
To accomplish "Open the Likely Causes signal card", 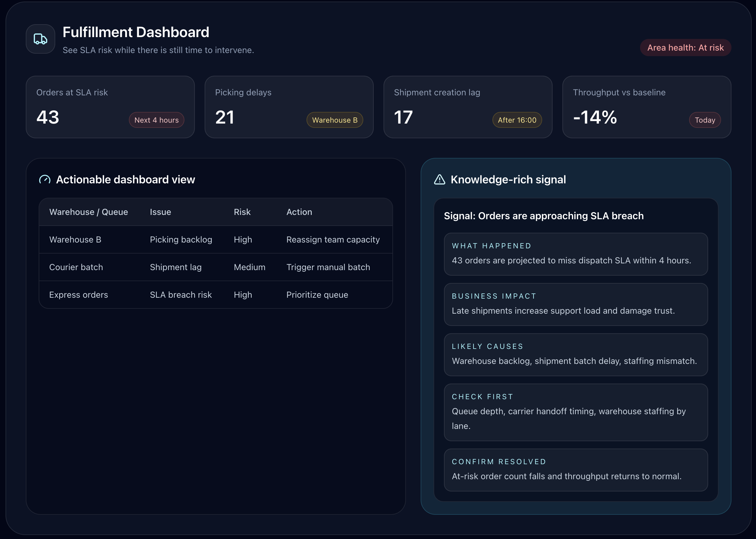I will [x=576, y=354].
